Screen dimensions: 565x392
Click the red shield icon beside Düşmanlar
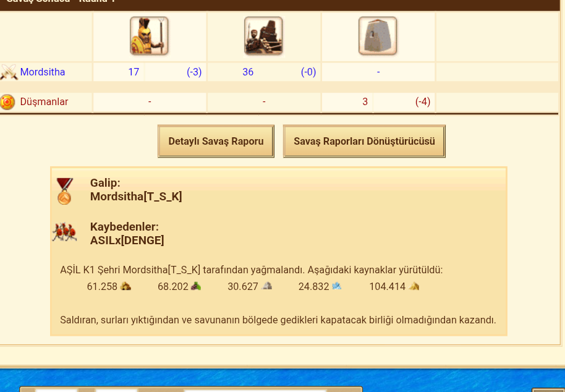[x=7, y=102]
